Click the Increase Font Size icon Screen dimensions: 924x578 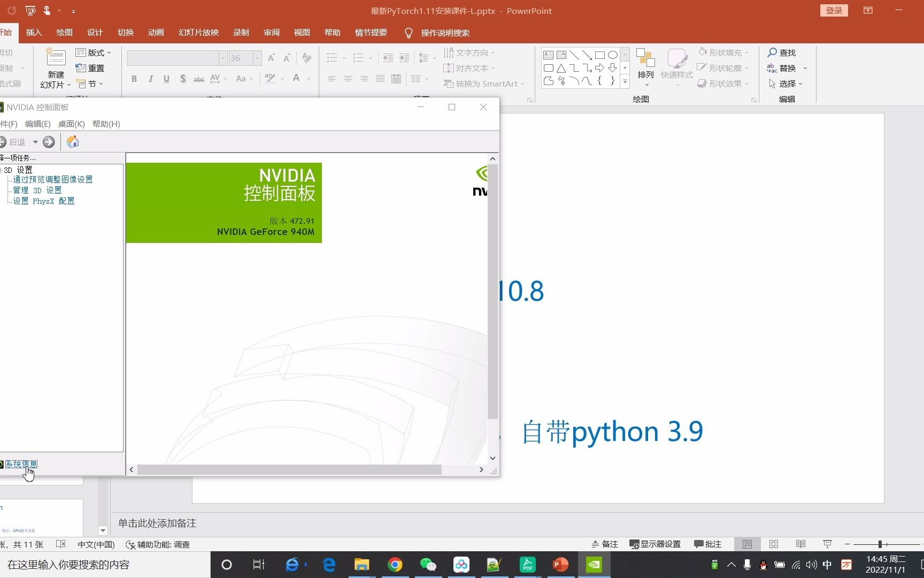coord(271,58)
